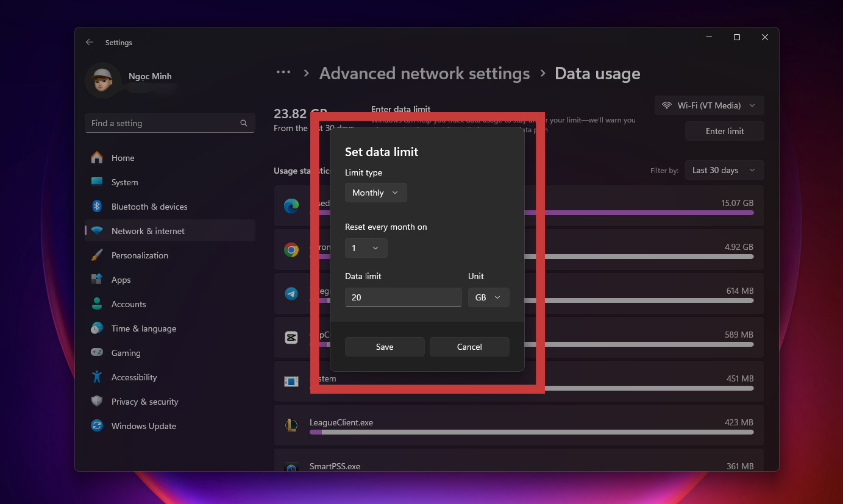
Task: Click the LeagueClient.exe name
Action: pos(341,422)
